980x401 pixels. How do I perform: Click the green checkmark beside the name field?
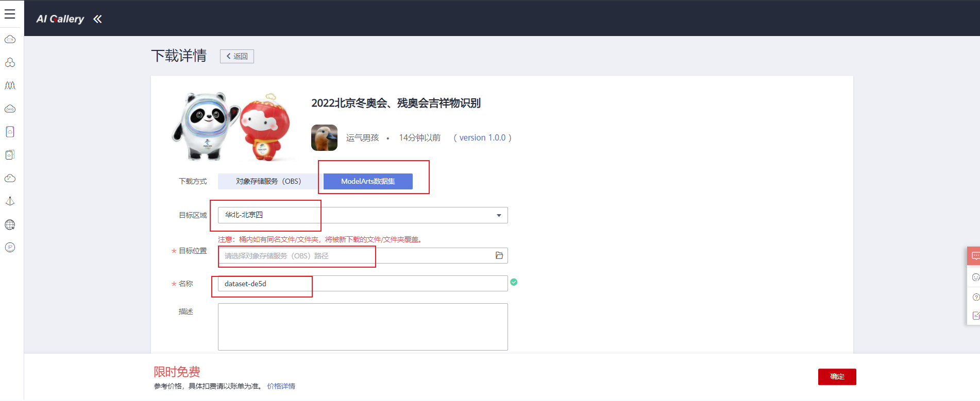coord(514,282)
